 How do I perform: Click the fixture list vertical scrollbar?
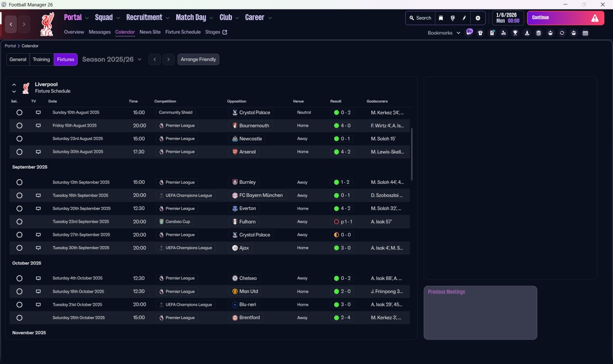(411, 154)
